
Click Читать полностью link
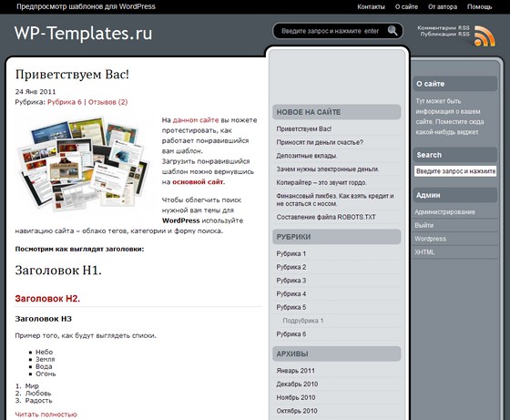[x=46, y=415]
